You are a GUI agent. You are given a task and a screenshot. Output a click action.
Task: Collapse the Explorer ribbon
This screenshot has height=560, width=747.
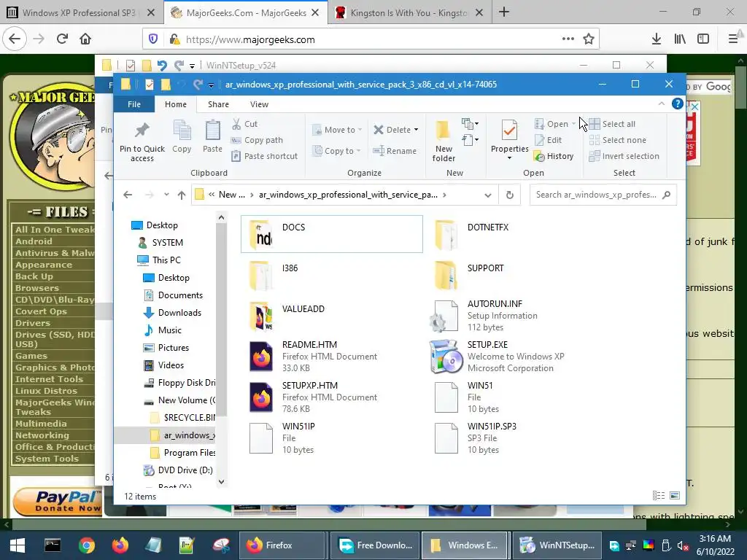click(x=661, y=104)
